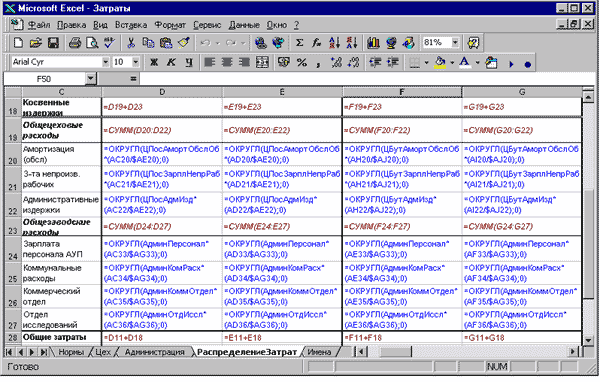The width and height of the screenshot is (600, 382).
Task: Select cell with =D11+D18
Action: tap(162, 338)
